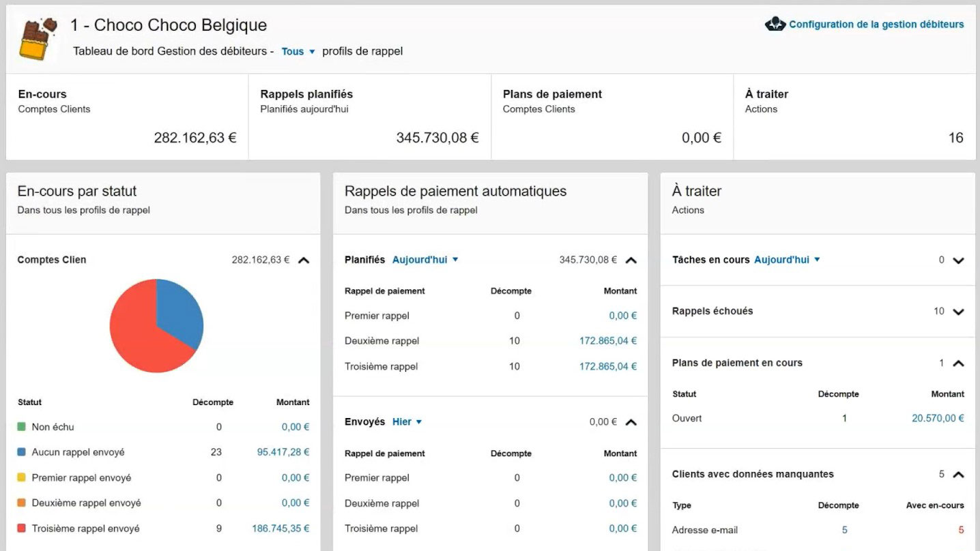Collapse the Planifiés reminders section
Image resolution: width=980 pixels, height=551 pixels.
coord(631,260)
